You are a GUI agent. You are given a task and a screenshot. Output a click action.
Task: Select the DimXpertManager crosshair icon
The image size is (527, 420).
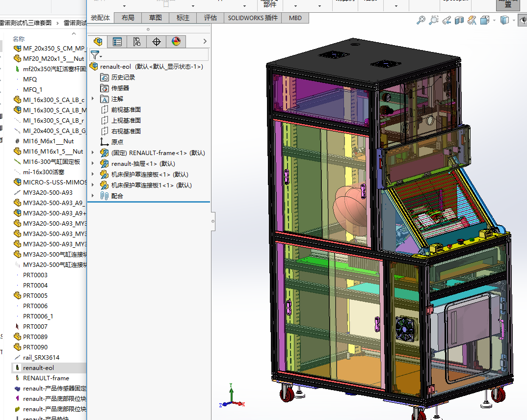pos(157,42)
